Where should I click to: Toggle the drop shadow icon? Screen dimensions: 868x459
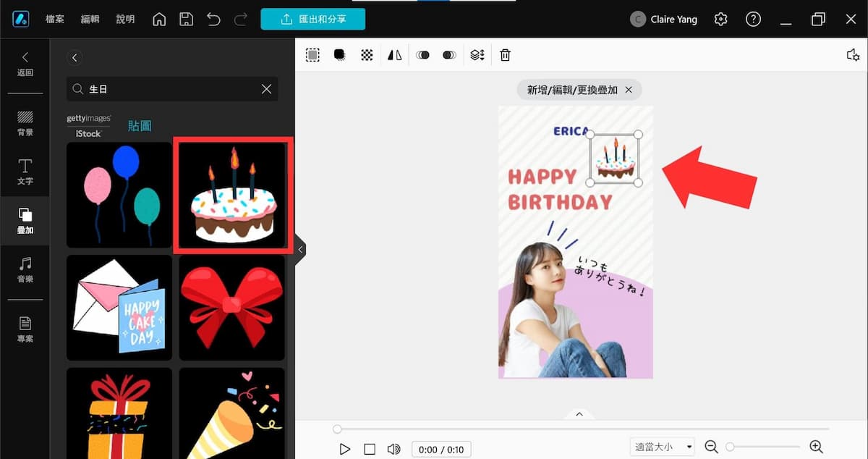click(339, 55)
